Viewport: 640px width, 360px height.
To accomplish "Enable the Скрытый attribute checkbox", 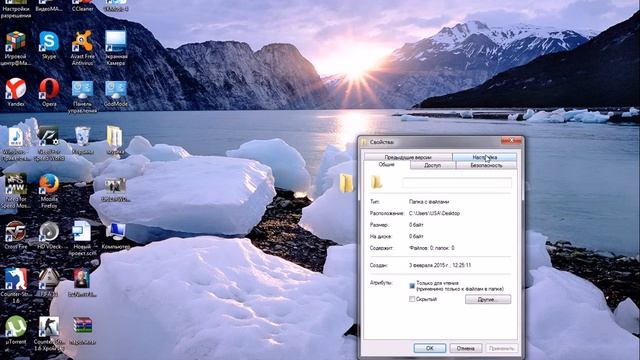I will click(412, 299).
